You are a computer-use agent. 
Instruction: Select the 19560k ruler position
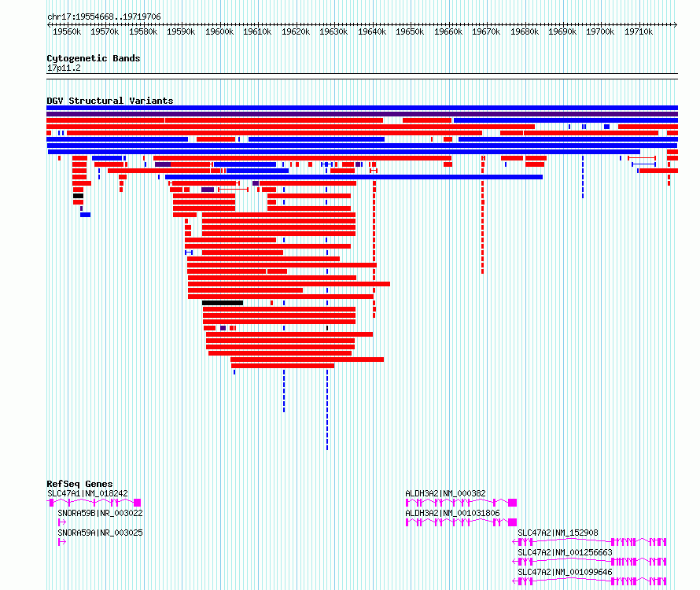[x=67, y=31]
